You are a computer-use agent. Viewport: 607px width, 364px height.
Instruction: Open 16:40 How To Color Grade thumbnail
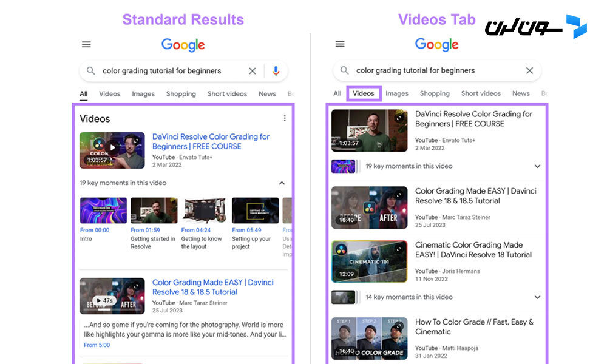(369, 339)
